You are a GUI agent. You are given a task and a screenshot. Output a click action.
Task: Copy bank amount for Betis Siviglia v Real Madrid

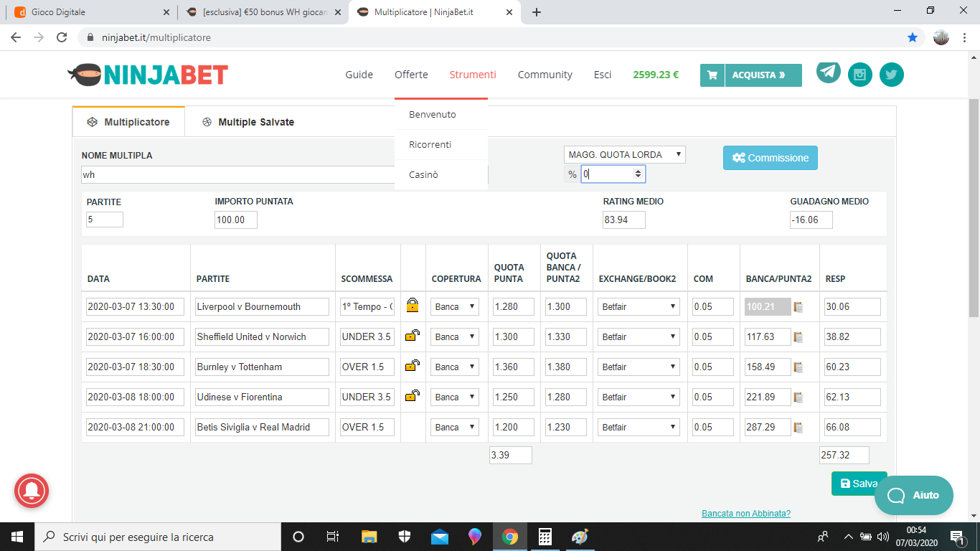pos(798,428)
